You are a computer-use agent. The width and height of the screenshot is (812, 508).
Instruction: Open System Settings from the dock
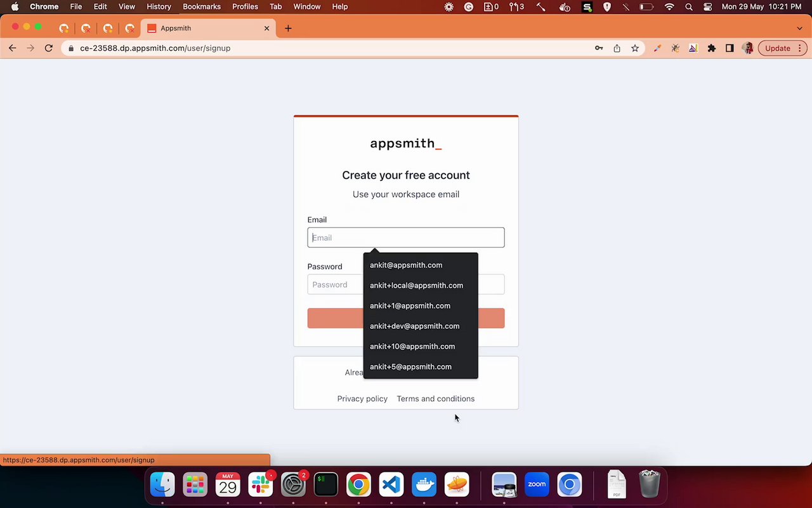click(293, 485)
